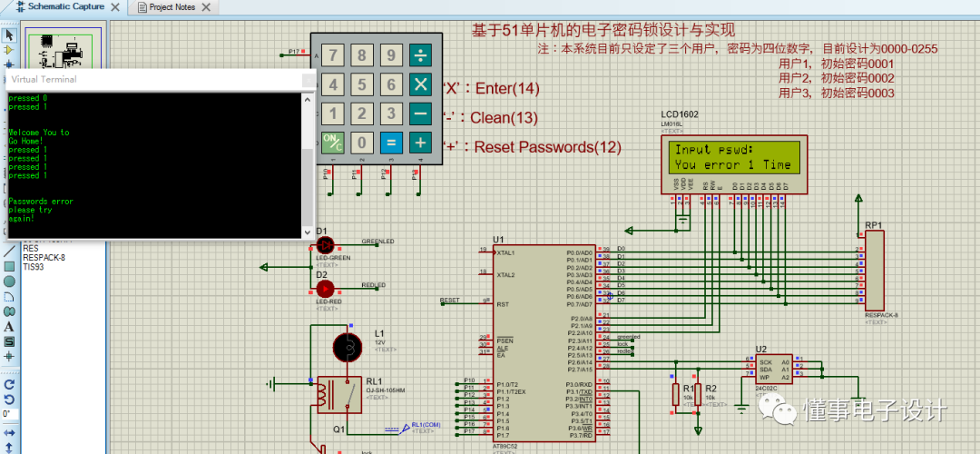The width and height of the screenshot is (980, 454).
Task: Select the RP1 RESPACK-8 resistor pack
Action: coord(875,271)
